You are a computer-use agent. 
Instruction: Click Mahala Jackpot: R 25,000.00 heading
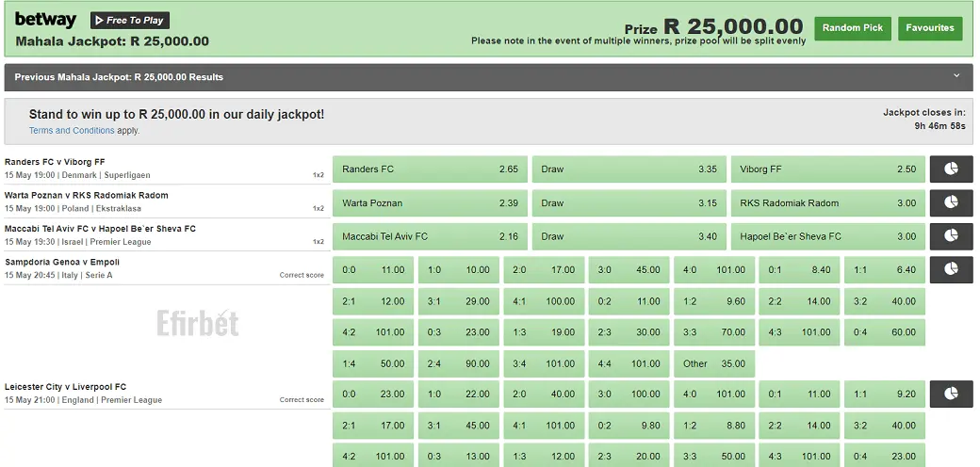112,41
